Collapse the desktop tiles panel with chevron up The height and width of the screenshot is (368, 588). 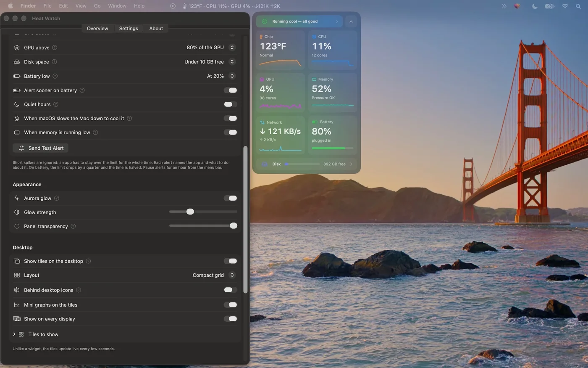tap(351, 21)
